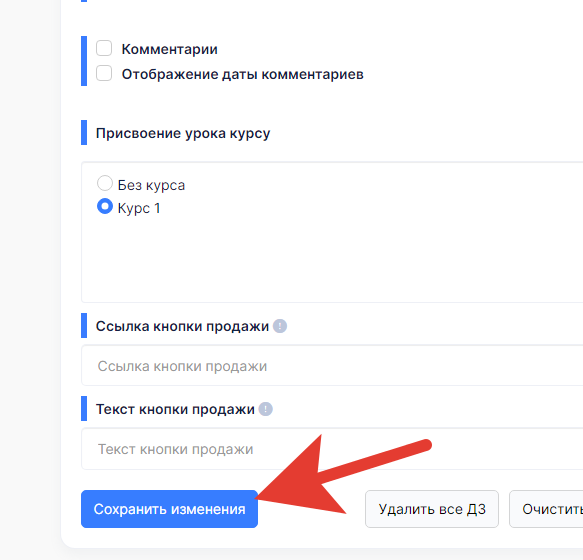The width and height of the screenshot is (583, 560).
Task: Enable the Комментарии checkbox
Action: point(104,48)
